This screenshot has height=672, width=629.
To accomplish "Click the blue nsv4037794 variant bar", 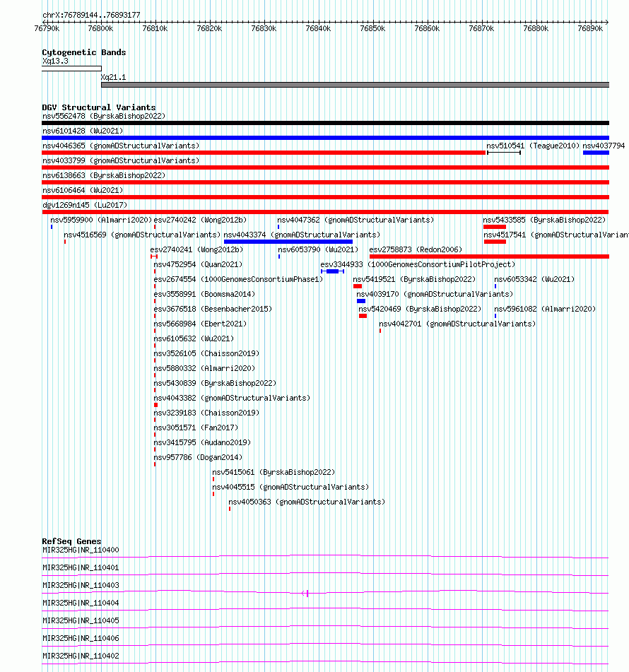I will pos(596,153).
